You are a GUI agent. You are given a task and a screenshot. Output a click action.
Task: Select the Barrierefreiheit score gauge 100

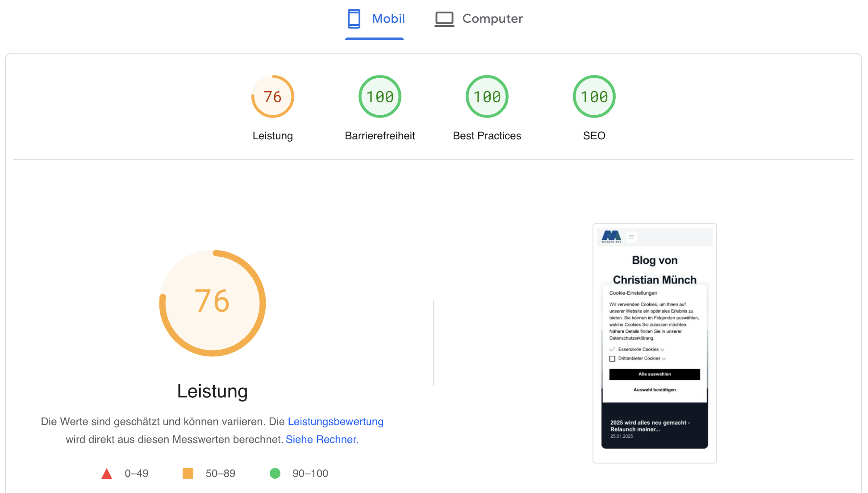click(x=380, y=96)
